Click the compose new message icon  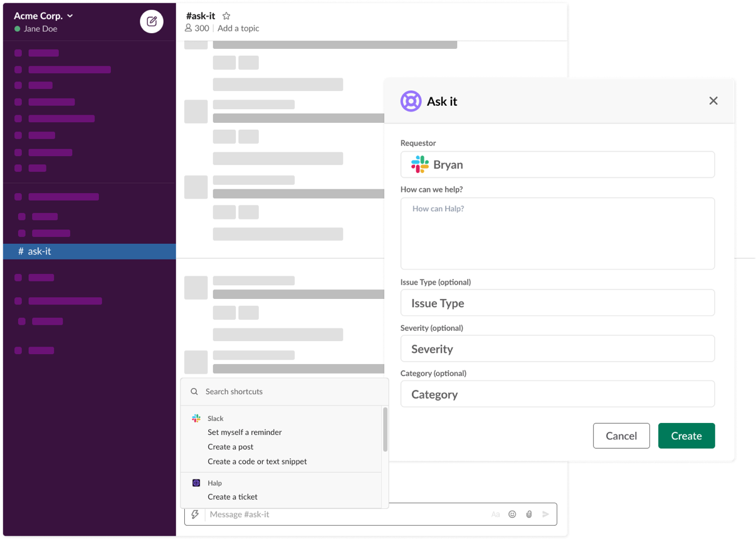click(151, 22)
